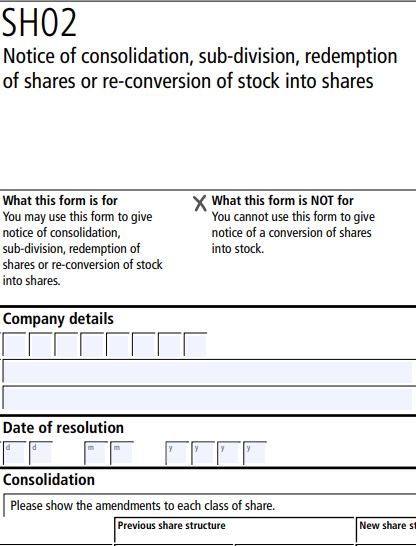Click the second long company name field

point(209,398)
